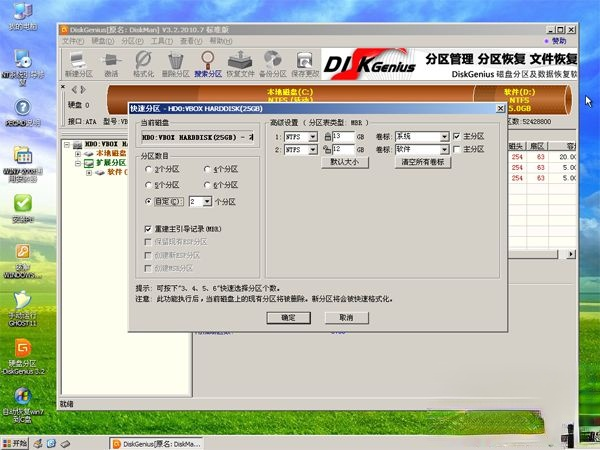Open 搜索分区 magnifier tool

[x=208, y=64]
